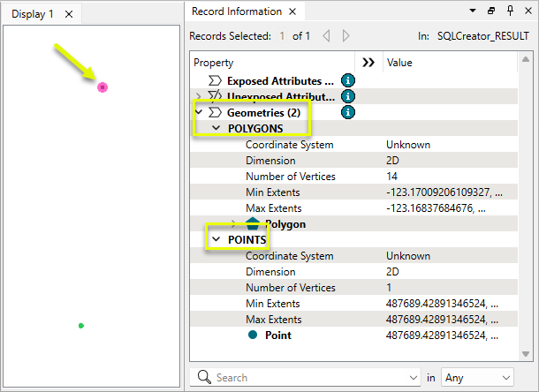Click info icon beside Unexposed Attributes
This screenshot has height=392, width=539.
(348, 96)
